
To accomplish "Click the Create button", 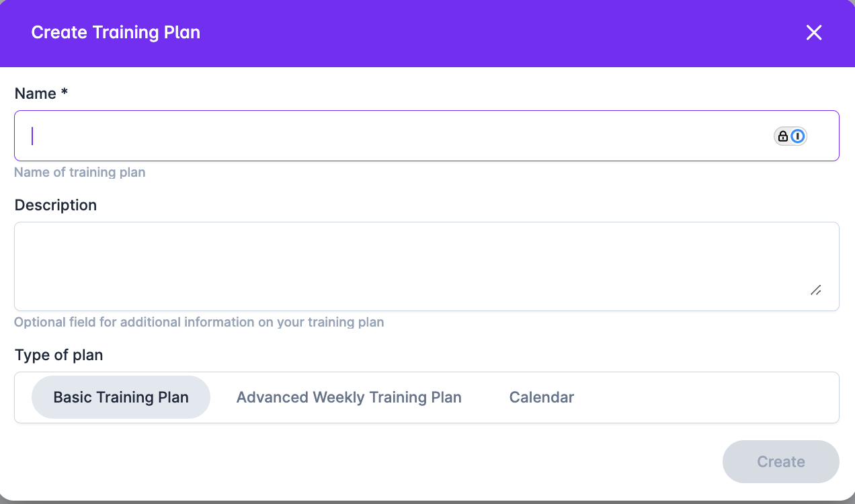I will pos(781,462).
